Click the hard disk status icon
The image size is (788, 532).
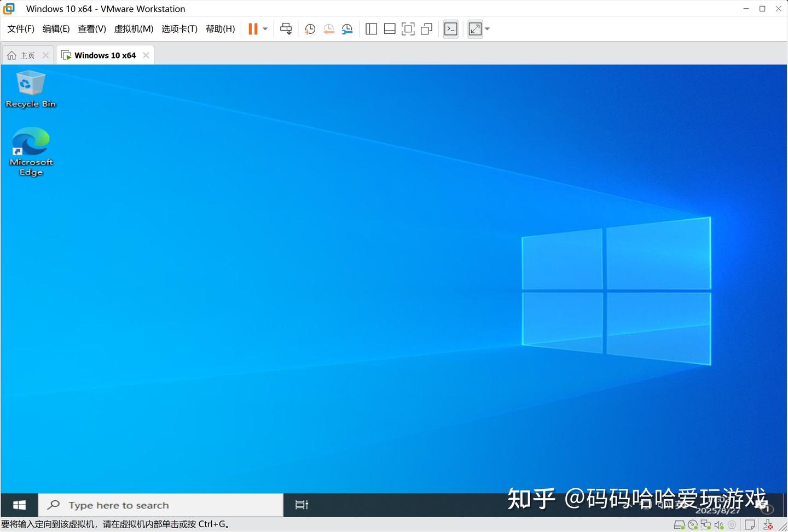(680, 525)
